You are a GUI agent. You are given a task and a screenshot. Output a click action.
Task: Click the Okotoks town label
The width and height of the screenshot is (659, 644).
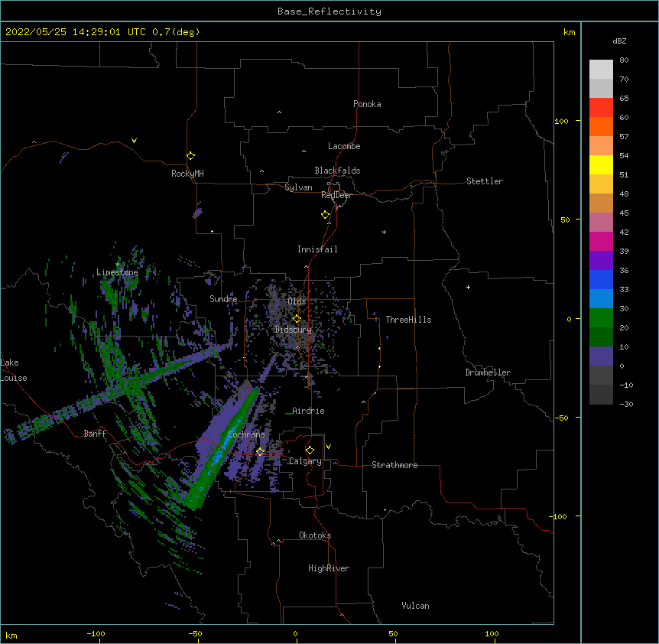coord(315,535)
